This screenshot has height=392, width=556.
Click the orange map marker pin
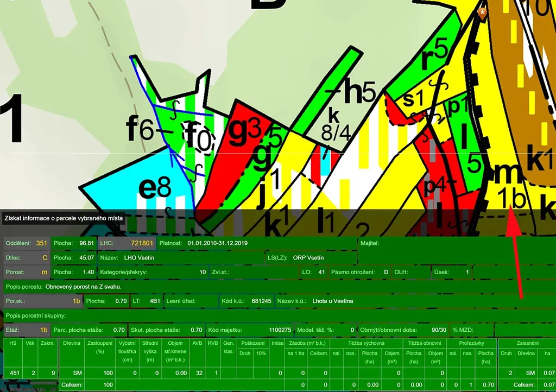482,13
